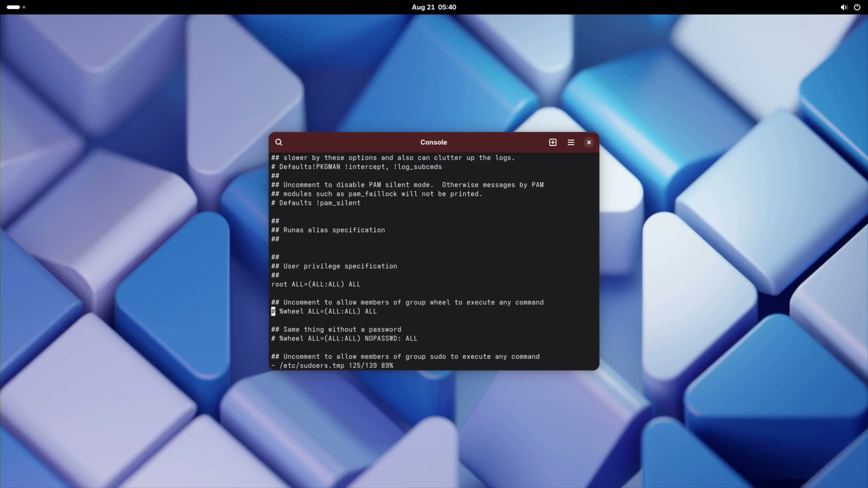
Task: Click the power icon in top bar
Action: [857, 7]
